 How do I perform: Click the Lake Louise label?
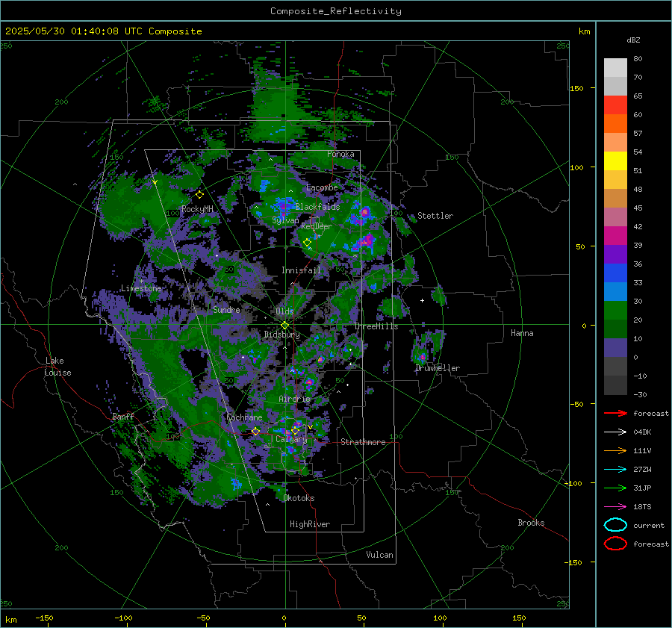[57, 367]
